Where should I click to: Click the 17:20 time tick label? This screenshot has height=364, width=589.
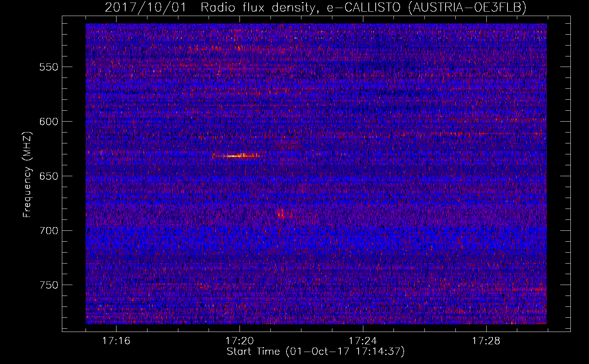[x=240, y=341]
